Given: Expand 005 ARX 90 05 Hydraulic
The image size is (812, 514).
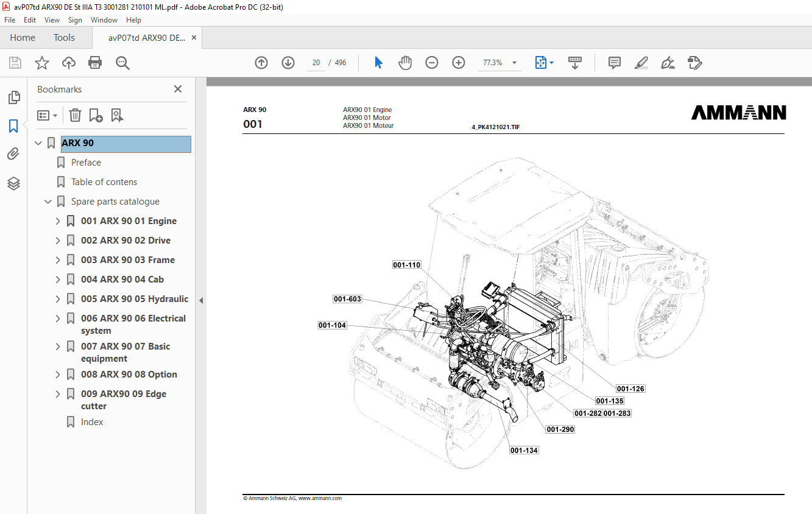Looking at the screenshot, I should [x=58, y=299].
